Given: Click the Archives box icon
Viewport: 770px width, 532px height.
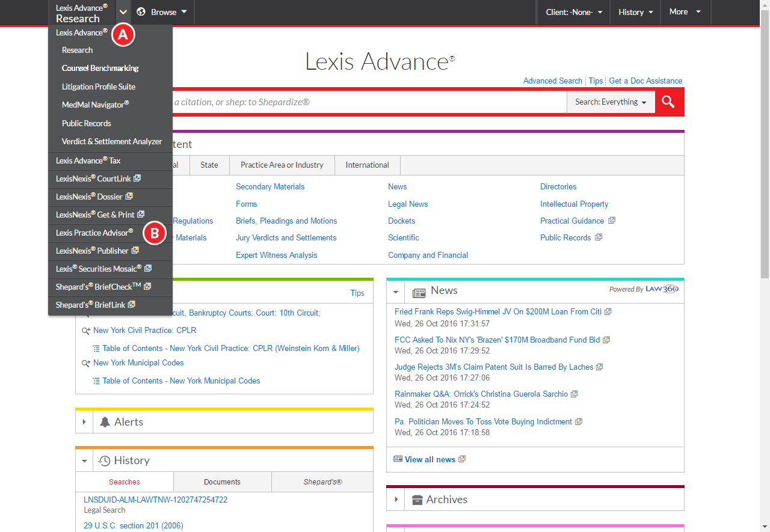Looking at the screenshot, I should point(417,500).
